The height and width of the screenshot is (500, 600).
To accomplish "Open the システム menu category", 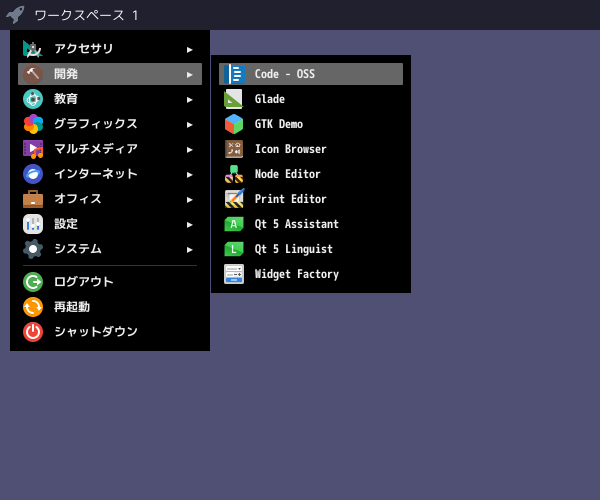I will [x=110, y=249].
